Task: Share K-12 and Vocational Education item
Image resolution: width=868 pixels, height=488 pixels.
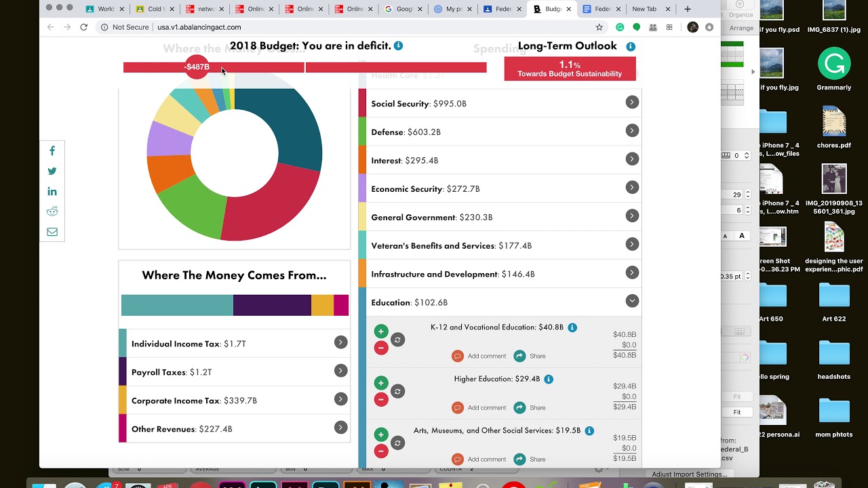Action: [x=530, y=356]
